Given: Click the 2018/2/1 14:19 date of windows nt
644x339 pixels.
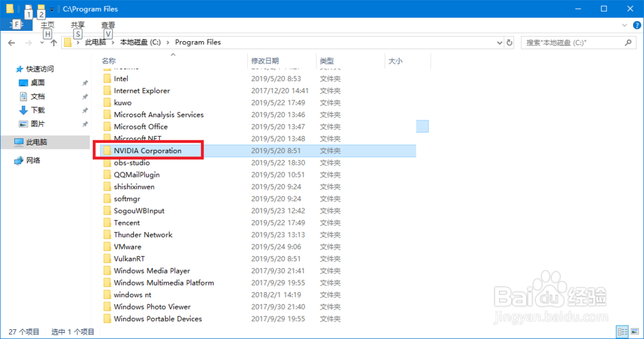Looking at the screenshot, I should point(276,295).
